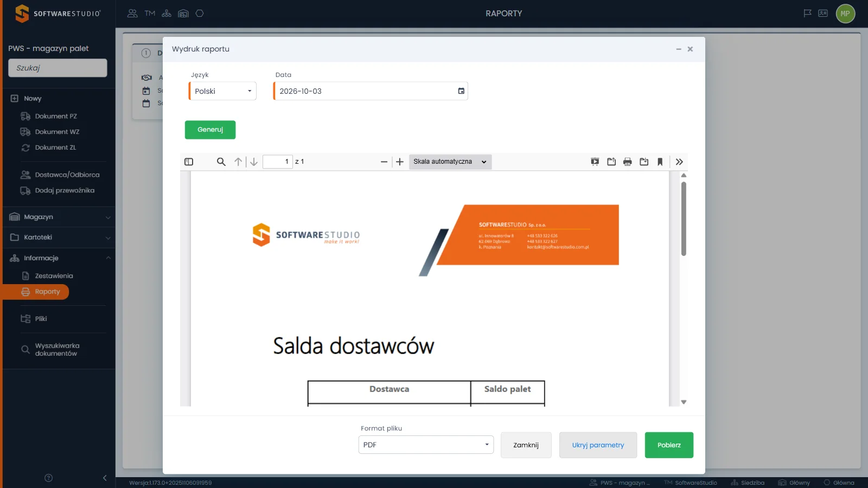Image resolution: width=868 pixels, height=488 pixels.
Task: Click the page number field
Action: pyautogui.click(x=277, y=162)
